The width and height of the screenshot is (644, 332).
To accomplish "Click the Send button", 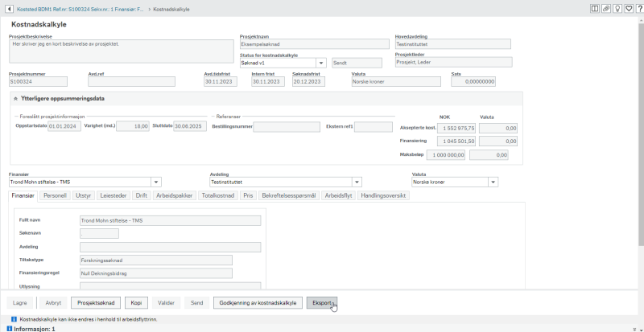I will pos(196,303).
